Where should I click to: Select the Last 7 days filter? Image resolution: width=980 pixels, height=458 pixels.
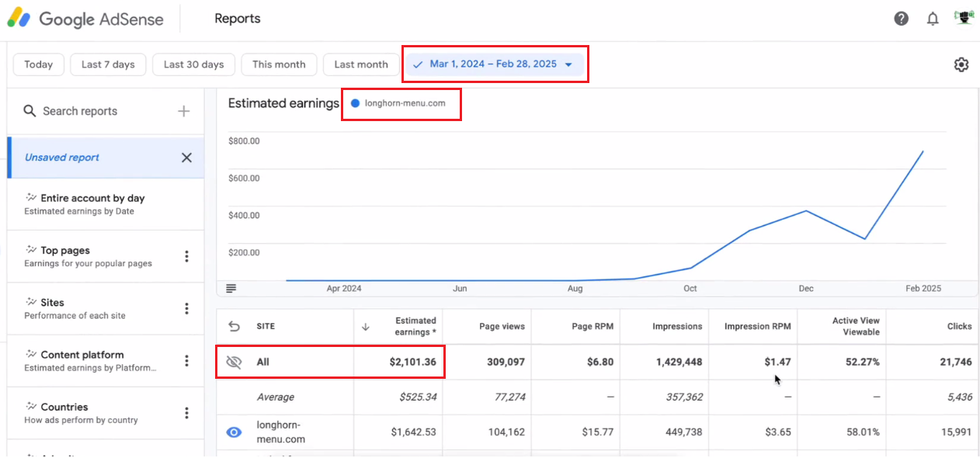pyautogui.click(x=108, y=64)
